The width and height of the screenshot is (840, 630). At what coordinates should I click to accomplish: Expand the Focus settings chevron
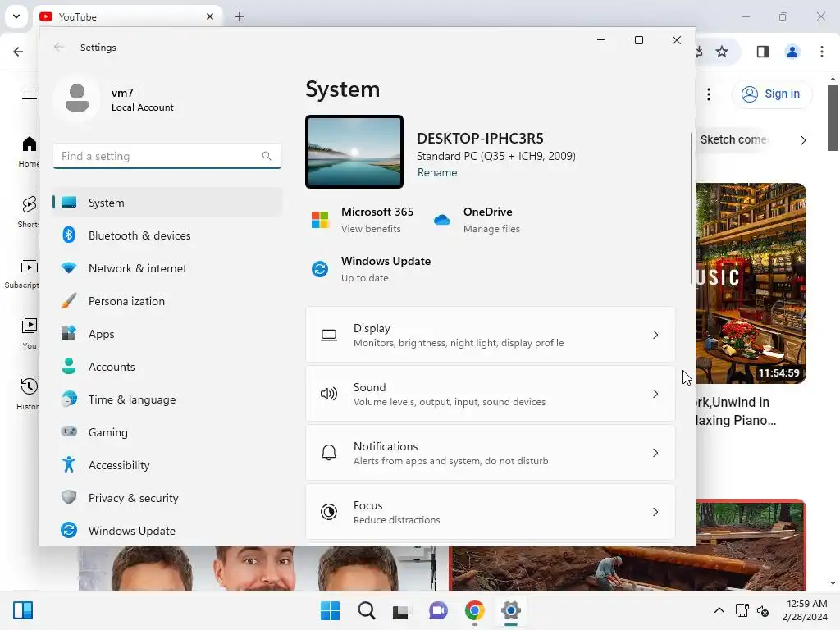(x=655, y=512)
